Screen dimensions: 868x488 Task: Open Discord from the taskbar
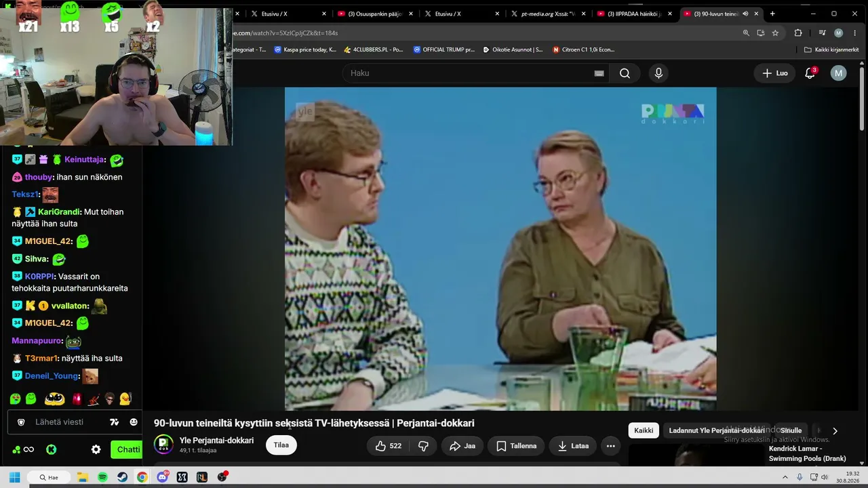(x=162, y=477)
